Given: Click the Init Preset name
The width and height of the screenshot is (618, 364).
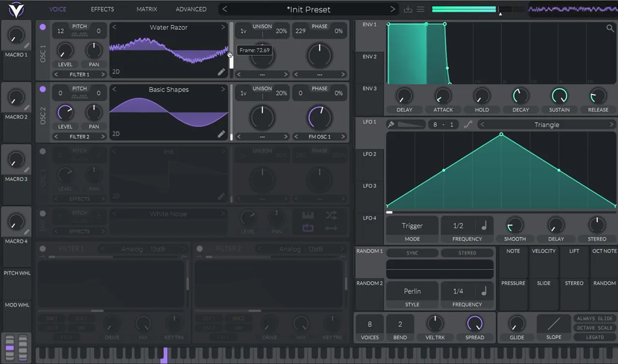Looking at the screenshot, I should (x=309, y=9).
